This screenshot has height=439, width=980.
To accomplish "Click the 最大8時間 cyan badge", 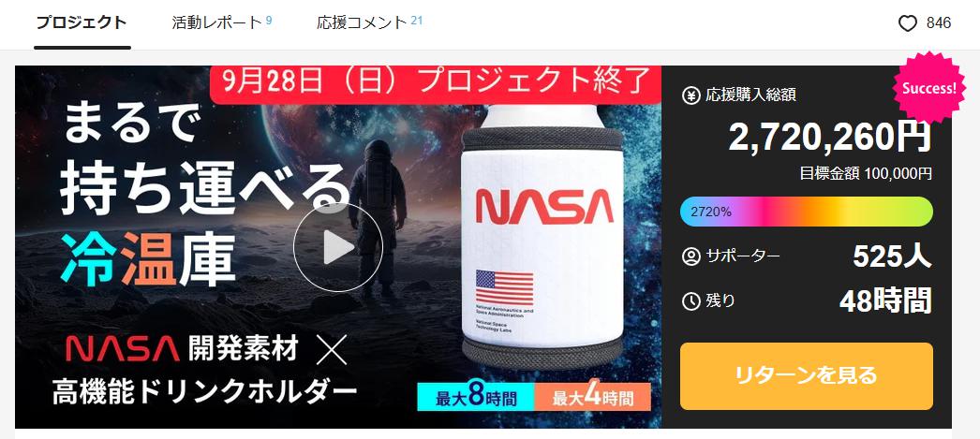I will point(476,397).
